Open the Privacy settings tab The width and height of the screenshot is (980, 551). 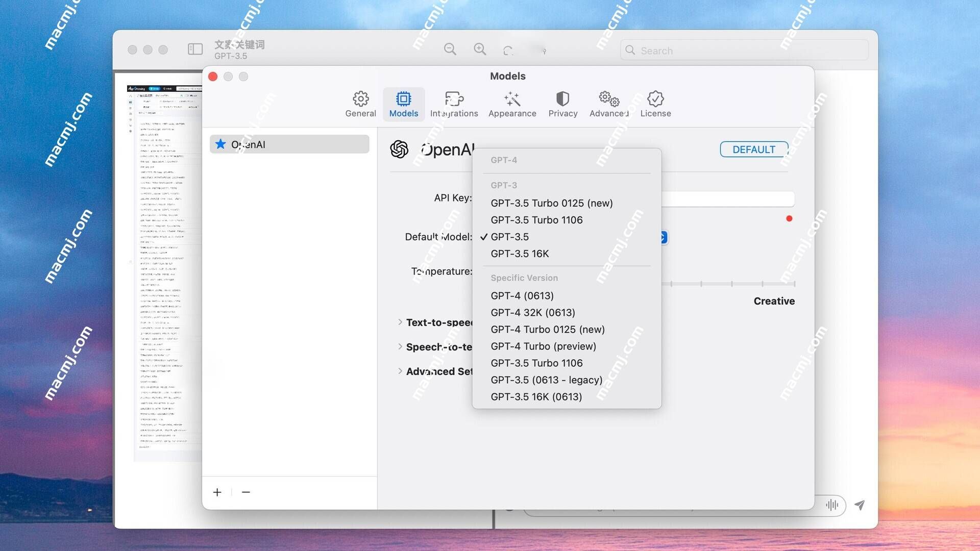562,104
